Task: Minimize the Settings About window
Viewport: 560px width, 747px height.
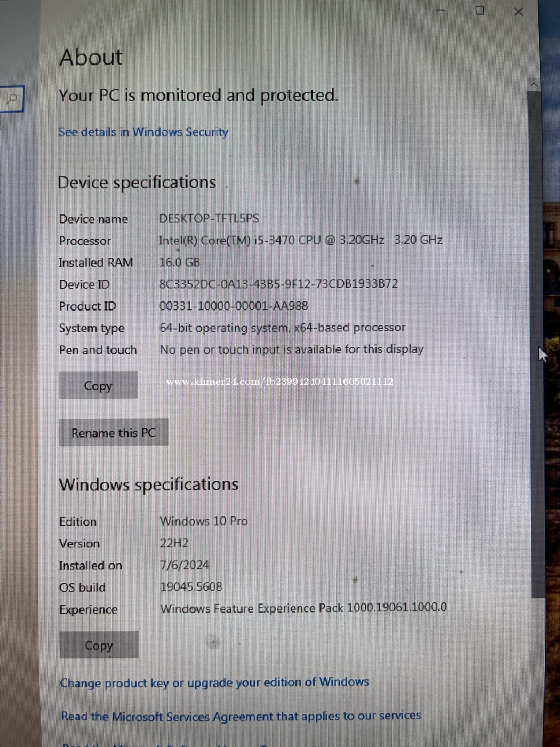Action: pyautogui.click(x=441, y=11)
